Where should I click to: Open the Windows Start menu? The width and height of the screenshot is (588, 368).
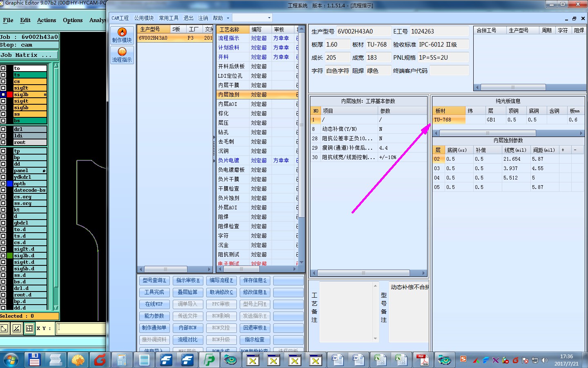pos(11,360)
